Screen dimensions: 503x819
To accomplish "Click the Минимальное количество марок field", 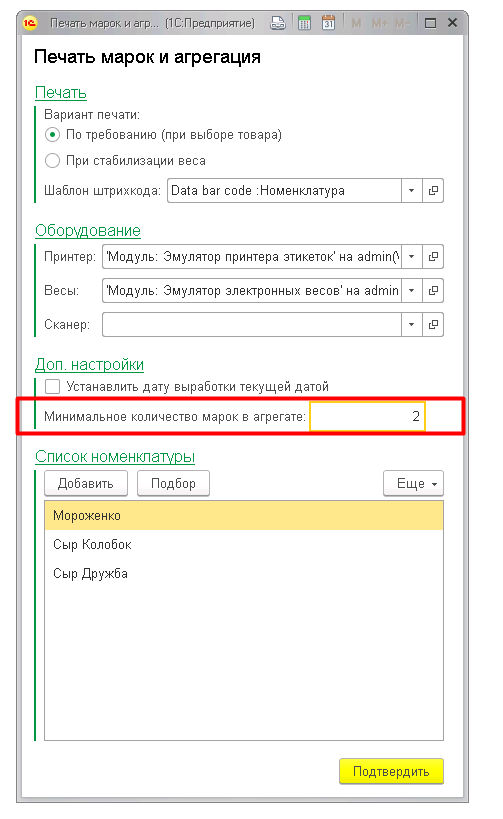I will 367,416.
